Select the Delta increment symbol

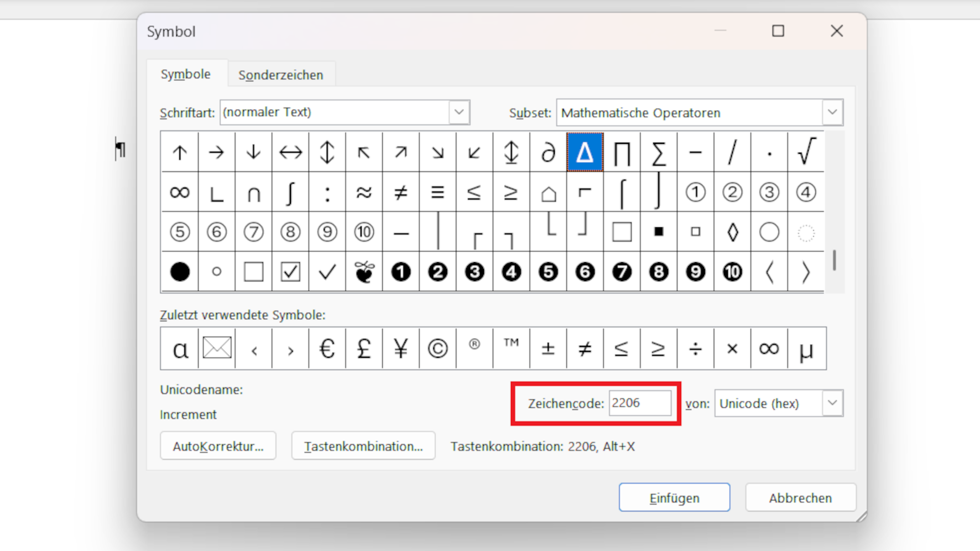[x=585, y=152]
